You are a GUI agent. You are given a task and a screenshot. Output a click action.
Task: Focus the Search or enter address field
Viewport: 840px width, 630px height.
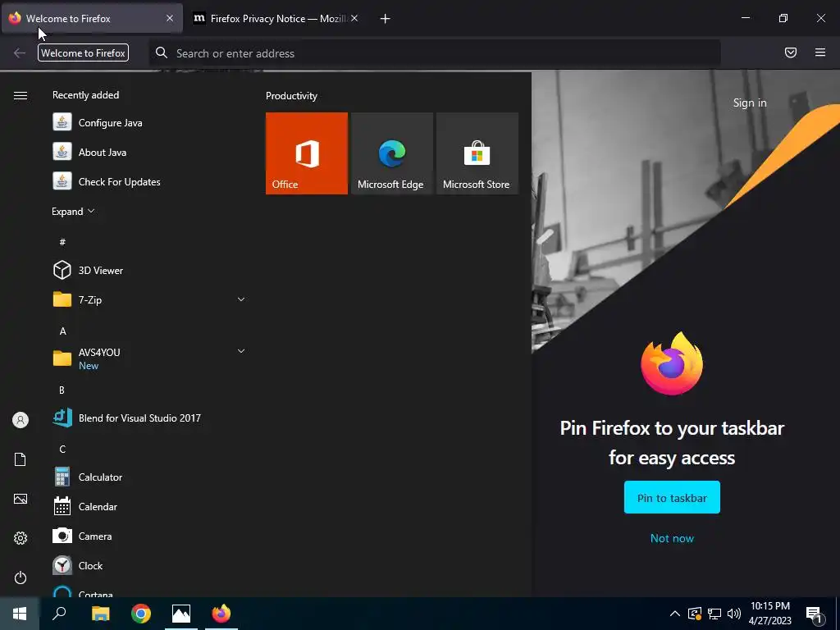pyautogui.click(x=435, y=53)
